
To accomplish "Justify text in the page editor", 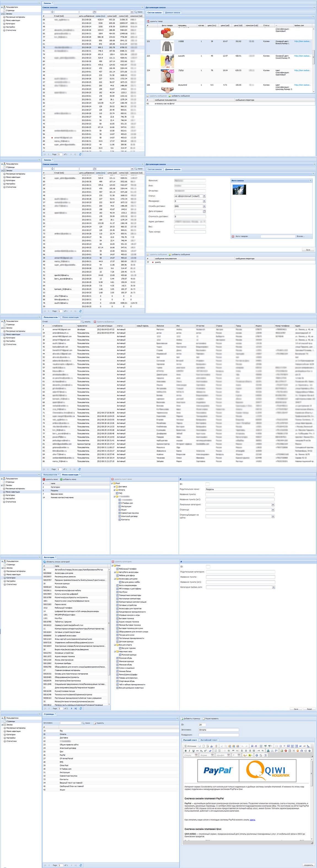I will 254,751.
